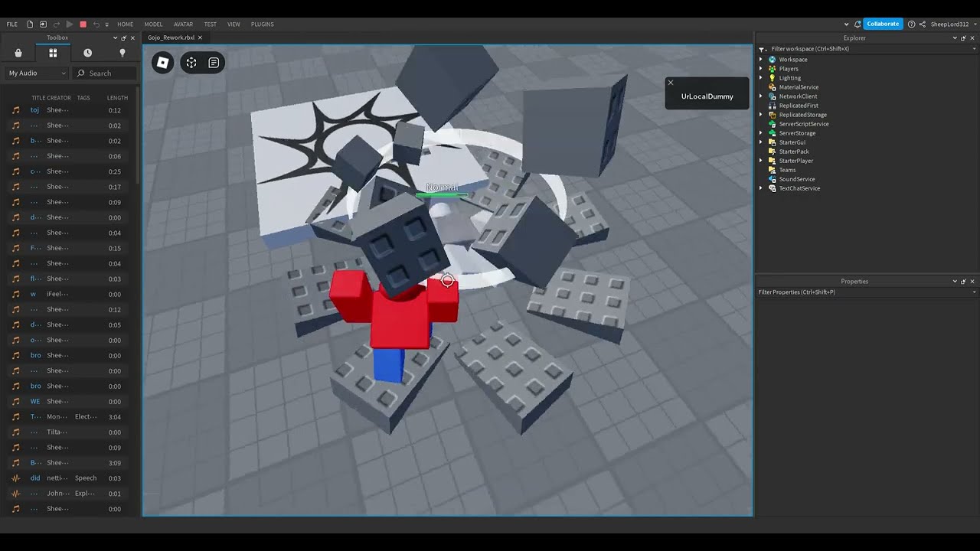Image resolution: width=980 pixels, height=551 pixels.
Task: Open the Help question mark icon
Action: 911,24
